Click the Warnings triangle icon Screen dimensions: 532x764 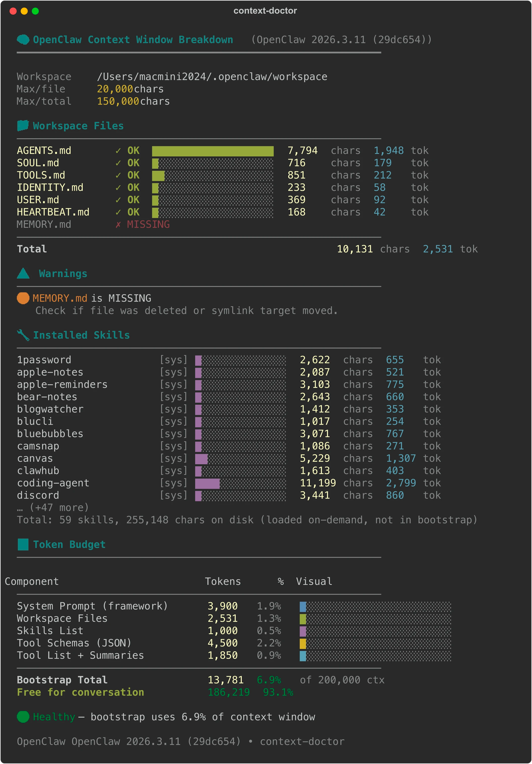[23, 274]
